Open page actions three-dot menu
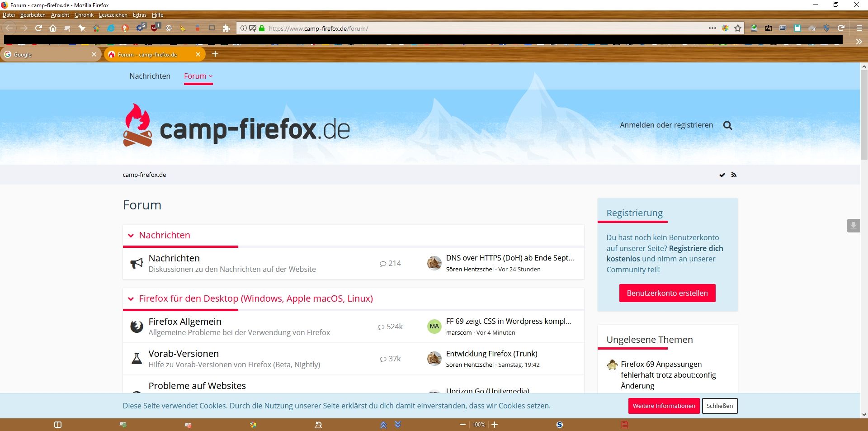The image size is (868, 431). click(x=712, y=28)
